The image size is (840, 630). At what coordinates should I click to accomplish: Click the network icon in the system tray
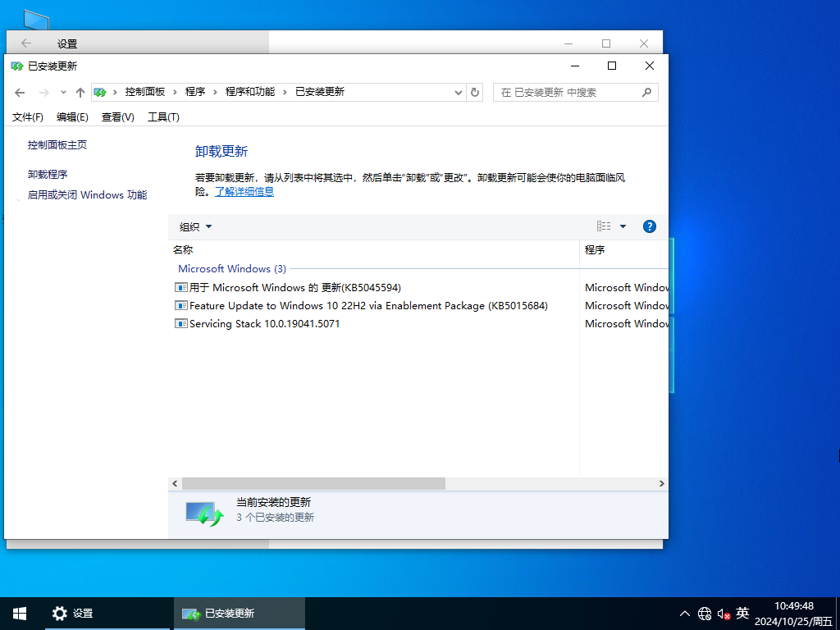[704, 613]
